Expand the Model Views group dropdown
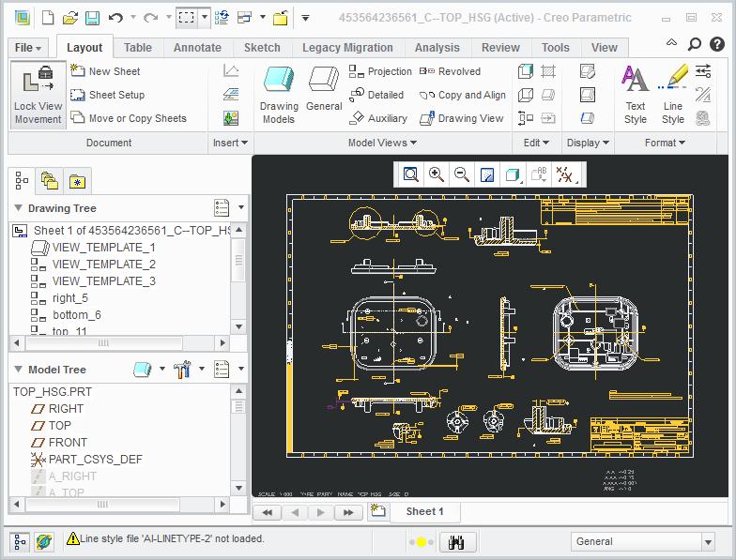 click(x=382, y=143)
